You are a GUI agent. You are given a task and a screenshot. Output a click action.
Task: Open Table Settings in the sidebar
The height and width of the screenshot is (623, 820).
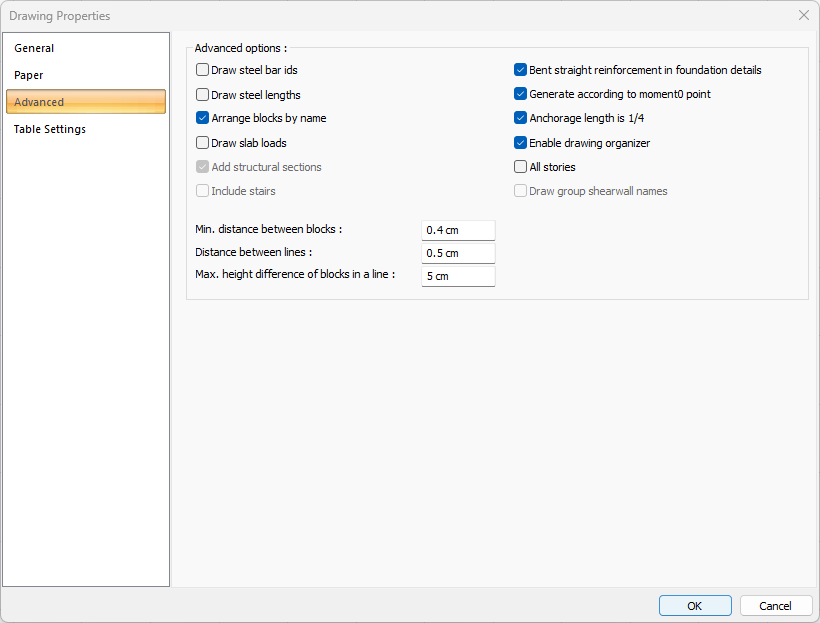50,129
